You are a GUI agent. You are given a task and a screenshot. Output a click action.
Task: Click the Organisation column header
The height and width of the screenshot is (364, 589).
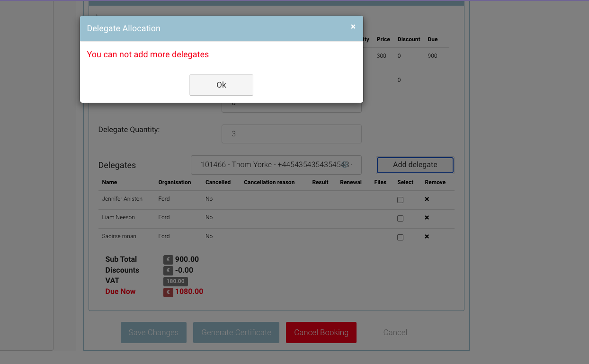[x=175, y=182]
